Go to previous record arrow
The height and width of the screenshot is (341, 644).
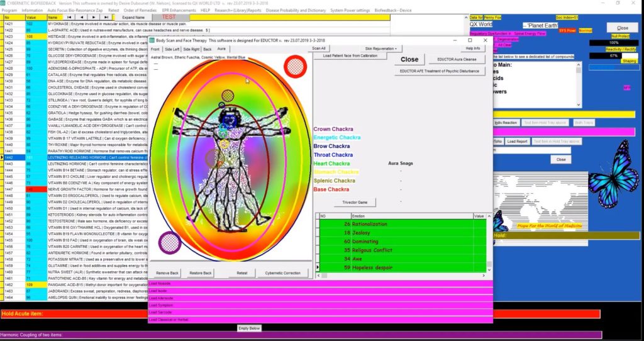tap(81, 17)
